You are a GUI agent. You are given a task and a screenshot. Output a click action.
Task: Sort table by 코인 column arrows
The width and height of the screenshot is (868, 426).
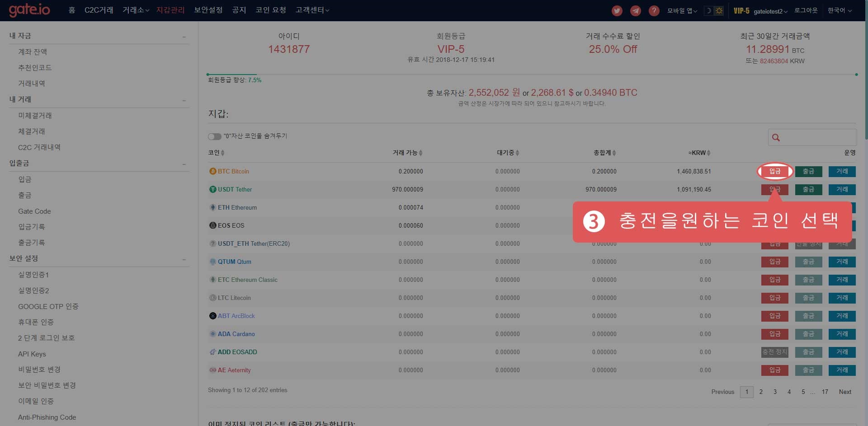point(222,153)
